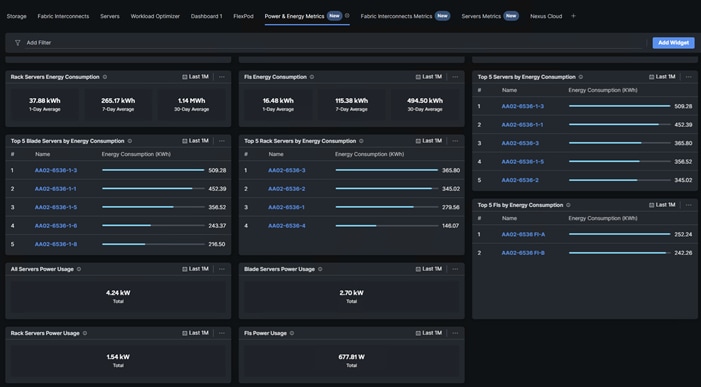
Task: Click settings icon beside Power & Energy Metrics tab
Action: click(347, 16)
